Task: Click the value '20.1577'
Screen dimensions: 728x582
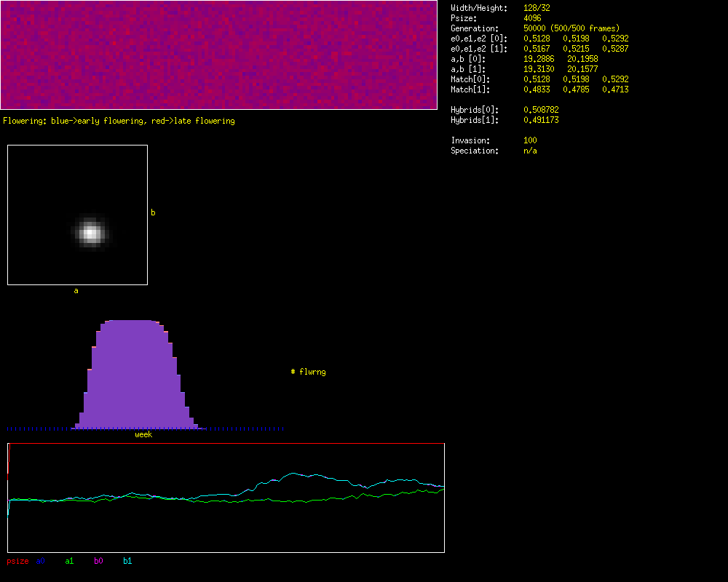Action: pyautogui.click(x=582, y=70)
